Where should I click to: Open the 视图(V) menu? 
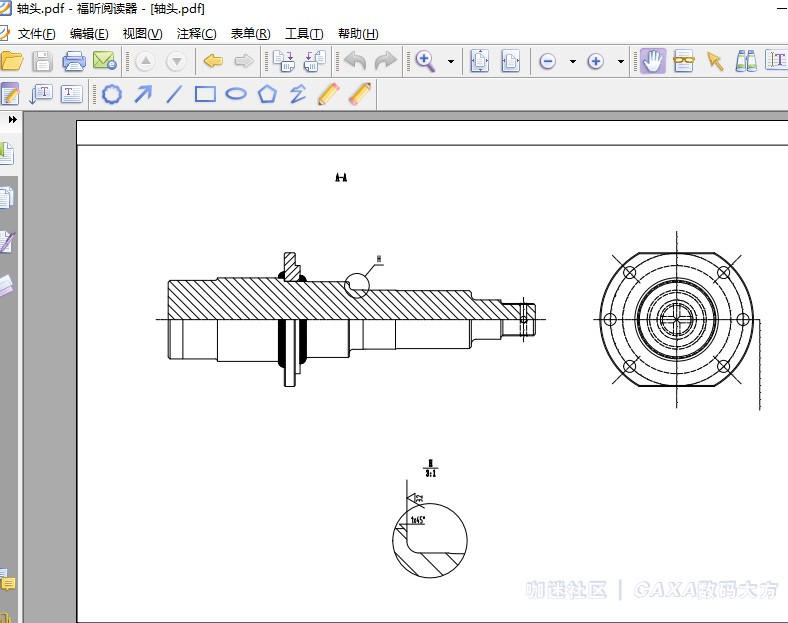[x=142, y=34]
